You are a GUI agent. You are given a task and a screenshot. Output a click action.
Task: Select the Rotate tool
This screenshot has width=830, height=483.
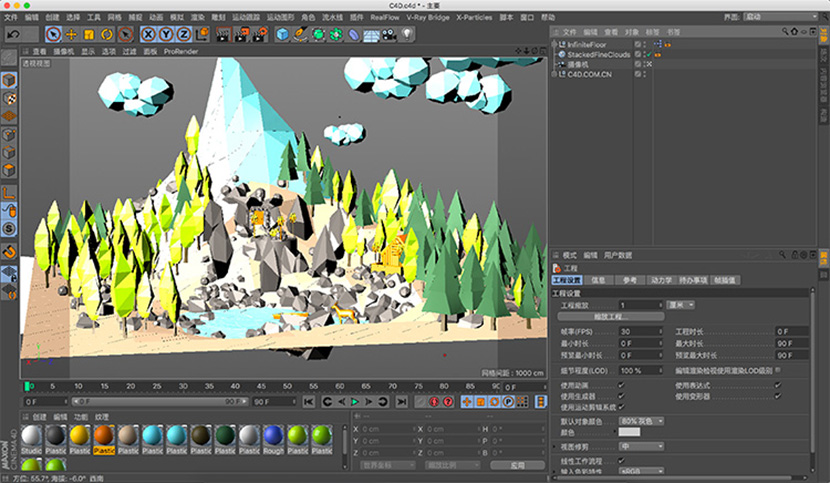coord(107,34)
